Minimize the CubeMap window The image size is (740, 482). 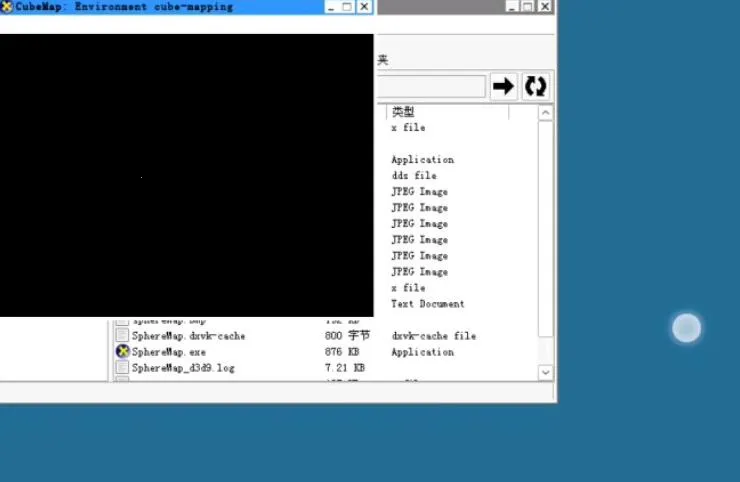(331, 7)
